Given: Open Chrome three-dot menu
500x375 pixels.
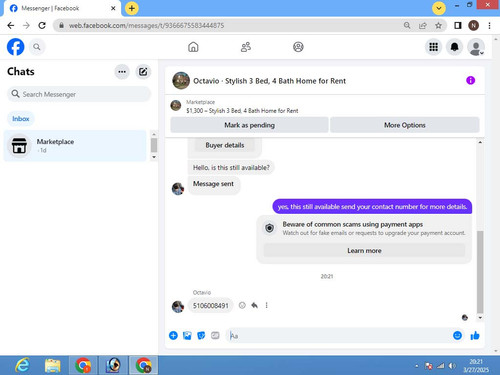Looking at the screenshot, I should click(489, 25).
